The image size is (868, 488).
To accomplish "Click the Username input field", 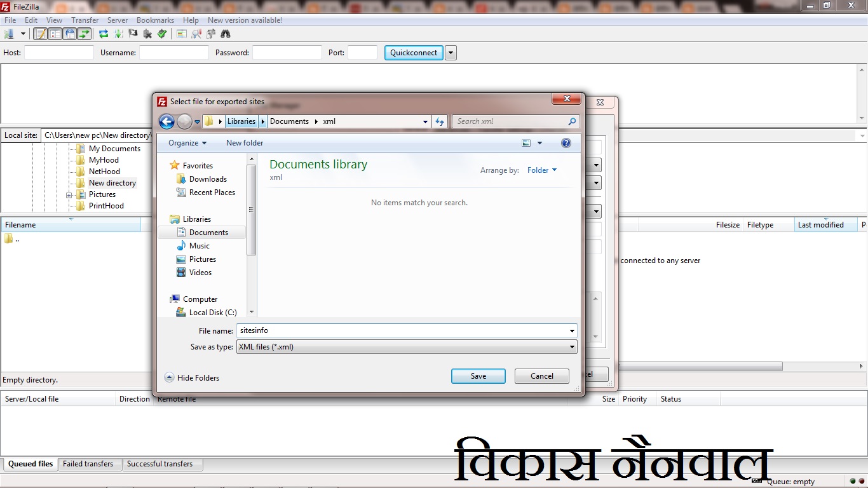I will 174,53.
